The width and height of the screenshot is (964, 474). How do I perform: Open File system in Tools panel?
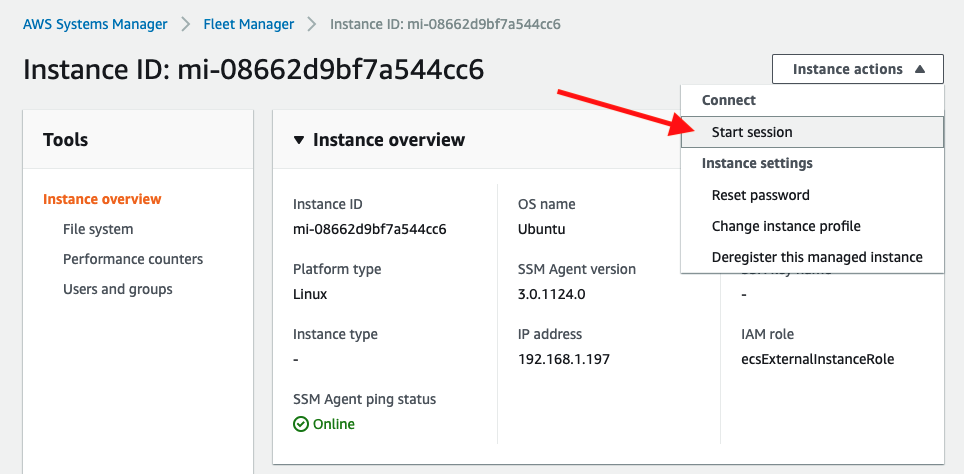click(x=98, y=229)
